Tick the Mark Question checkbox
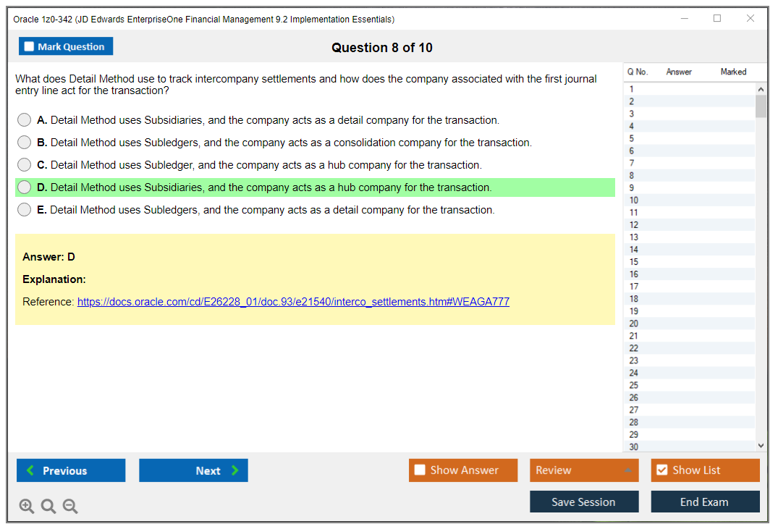The width and height of the screenshot is (778, 532). point(30,47)
